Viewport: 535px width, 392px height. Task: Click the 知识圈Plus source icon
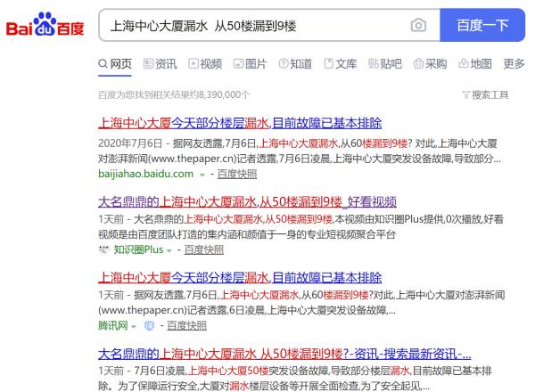click(104, 250)
